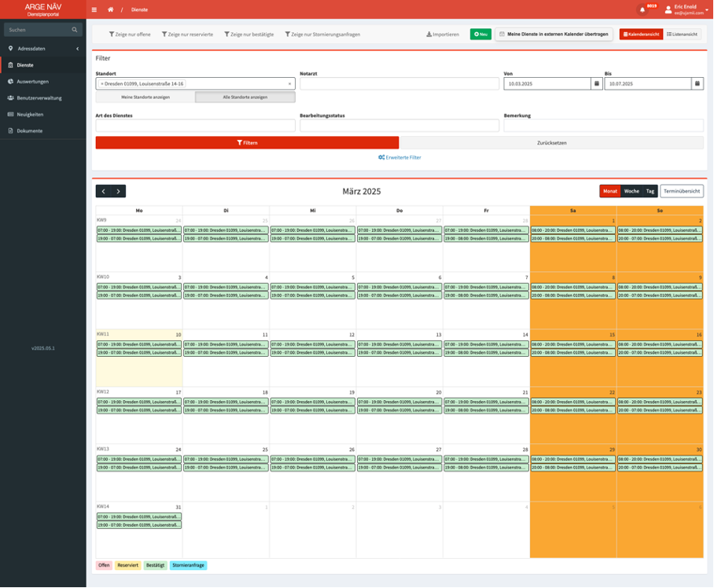Click the search magnifier icon in sidebar

click(75, 30)
